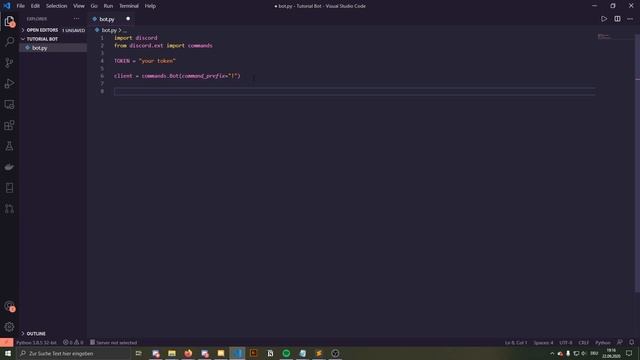Change indentation via Spaces: 4
Screen dimensions: 640x360
coord(543,342)
